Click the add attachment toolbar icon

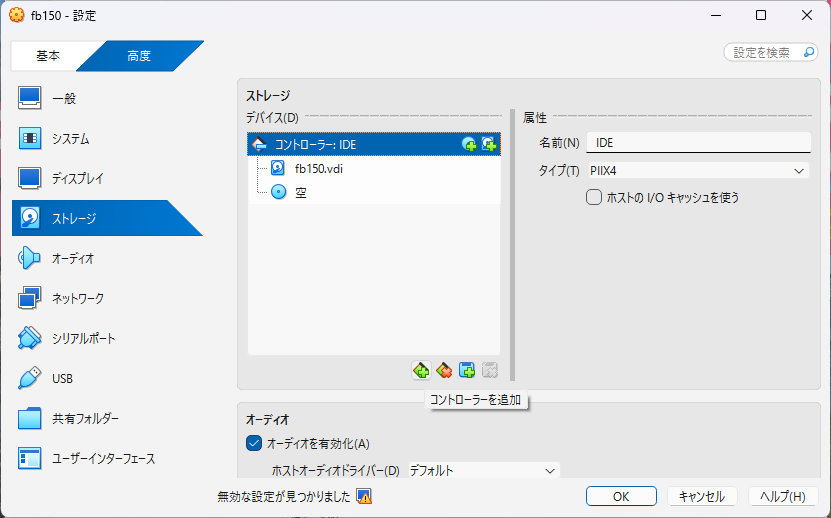[467, 370]
